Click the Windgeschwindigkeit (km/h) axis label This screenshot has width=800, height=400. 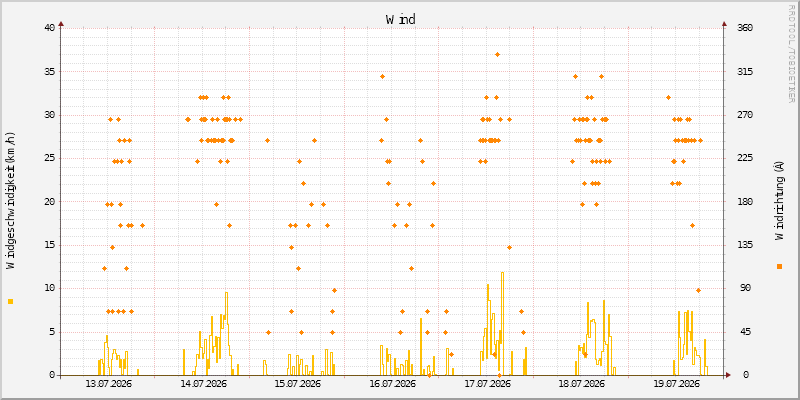point(10,201)
